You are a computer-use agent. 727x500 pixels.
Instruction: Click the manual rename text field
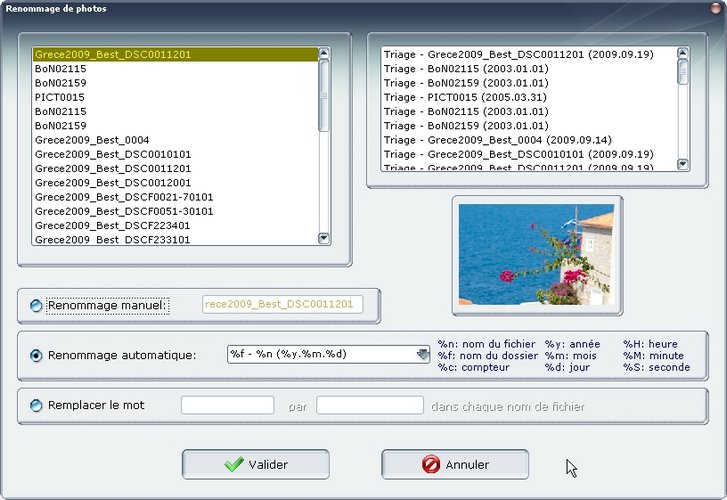pos(282,305)
